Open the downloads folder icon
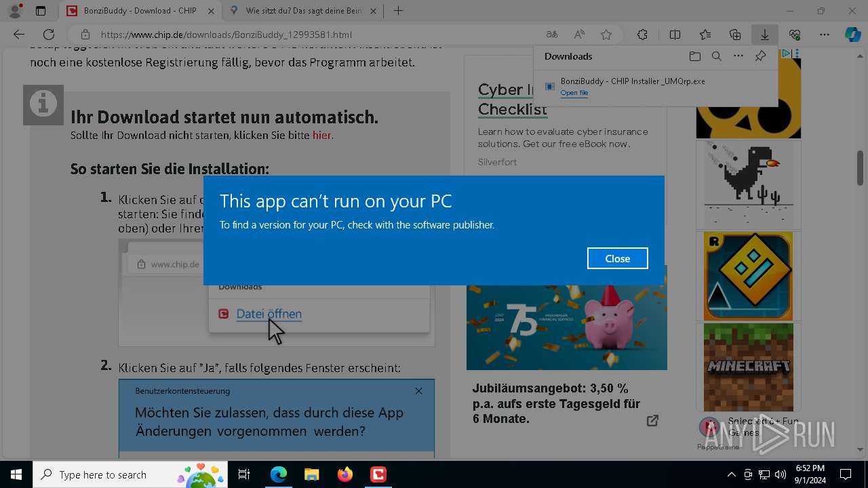 (694, 56)
